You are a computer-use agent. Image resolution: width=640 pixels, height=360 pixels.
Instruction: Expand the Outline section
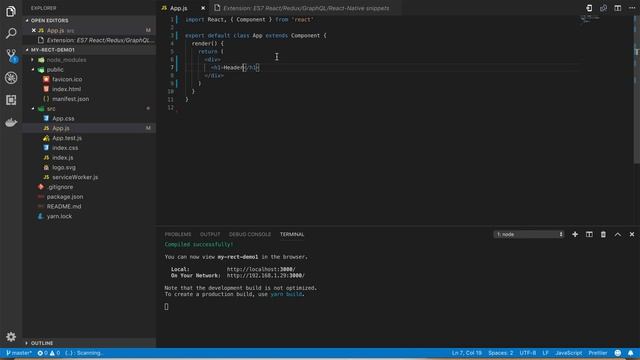(42, 343)
